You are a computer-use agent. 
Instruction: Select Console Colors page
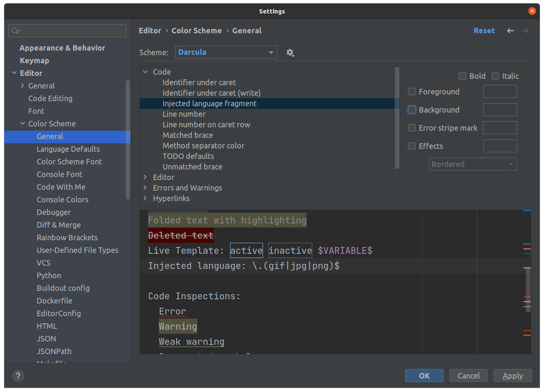pos(62,200)
